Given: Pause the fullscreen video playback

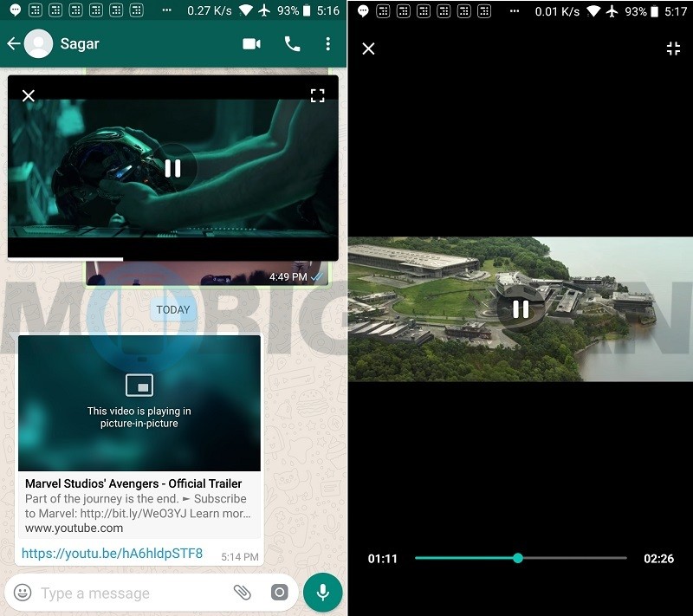Looking at the screenshot, I should (x=521, y=309).
